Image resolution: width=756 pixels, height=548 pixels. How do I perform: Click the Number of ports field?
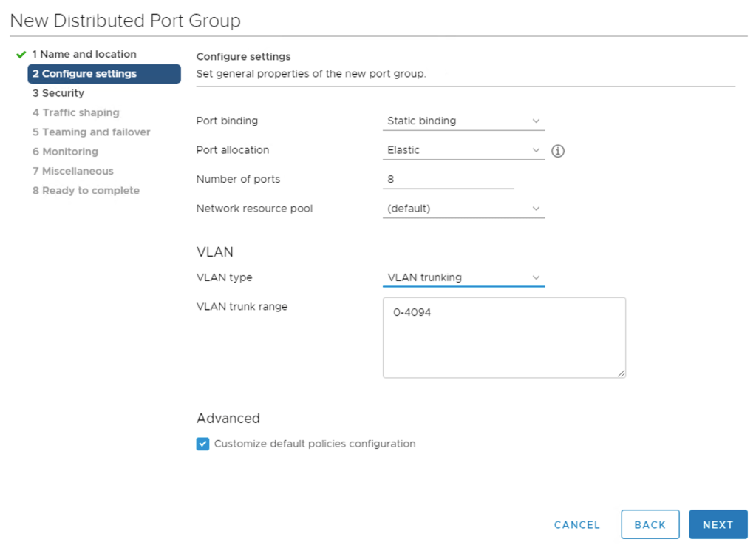pos(447,179)
